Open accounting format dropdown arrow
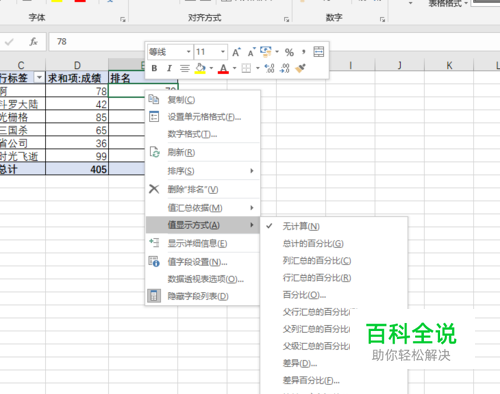This screenshot has width=500, height=394. [x=277, y=52]
